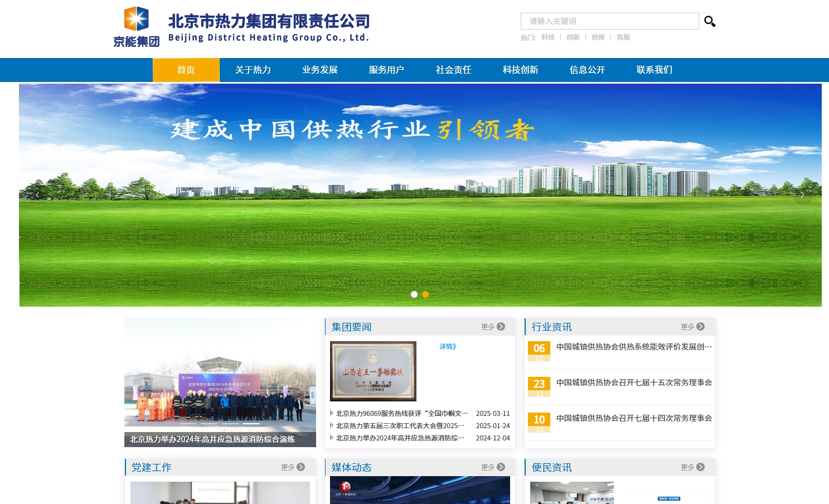
Task: Select hot keyword 创新
Action: tap(573, 37)
